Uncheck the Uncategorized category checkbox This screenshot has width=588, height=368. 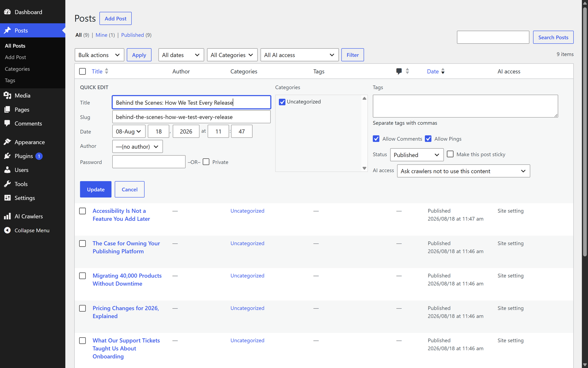282,102
